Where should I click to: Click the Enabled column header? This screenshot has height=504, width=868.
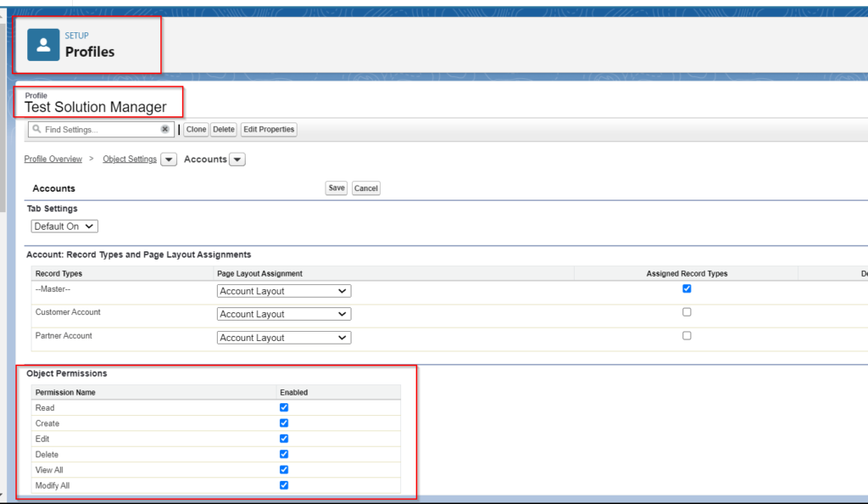pos(294,392)
